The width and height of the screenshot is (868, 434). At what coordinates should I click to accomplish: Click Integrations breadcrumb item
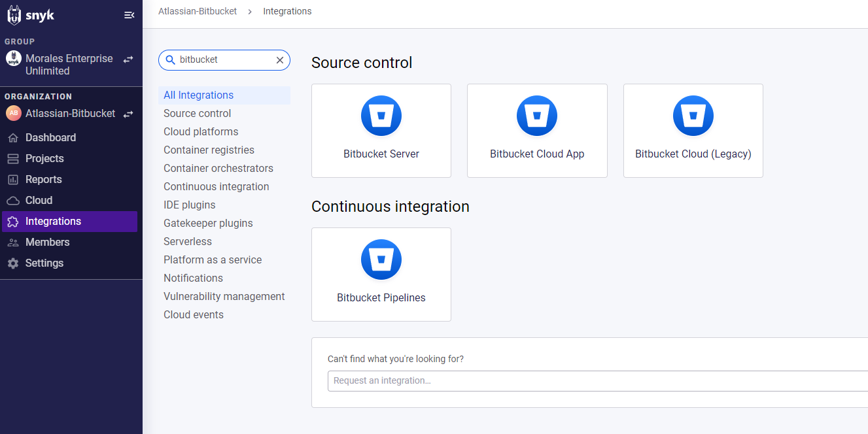(x=287, y=11)
